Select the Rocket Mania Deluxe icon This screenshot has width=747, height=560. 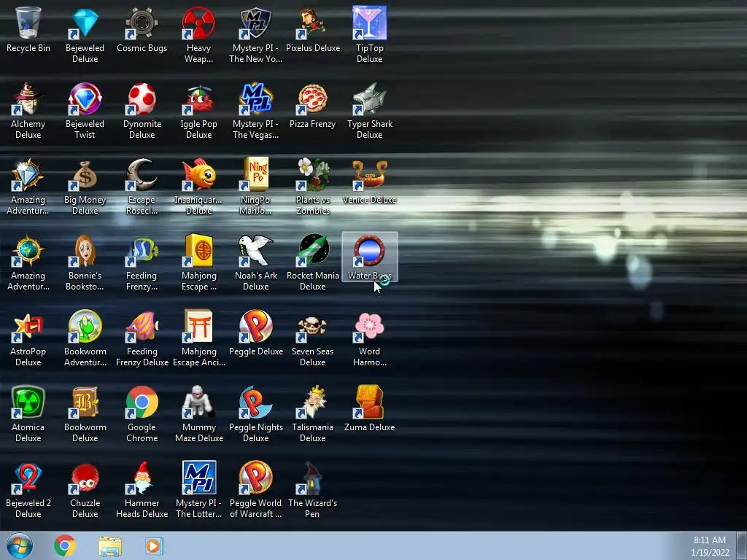(312, 250)
